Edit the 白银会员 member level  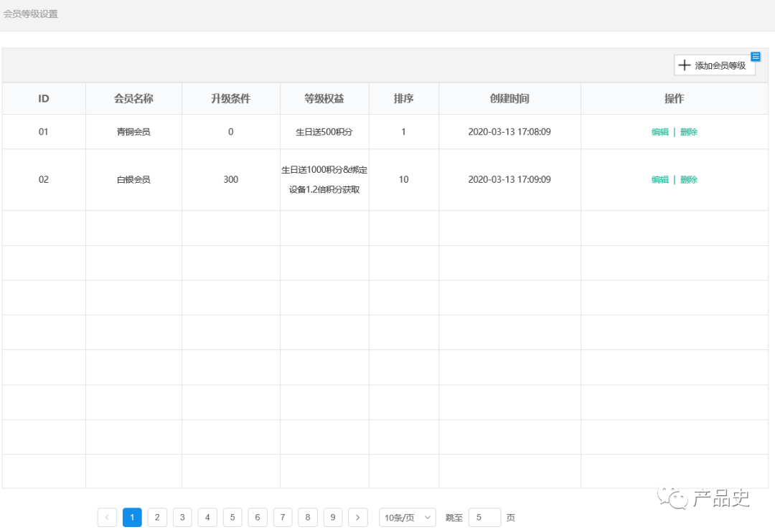tap(659, 179)
